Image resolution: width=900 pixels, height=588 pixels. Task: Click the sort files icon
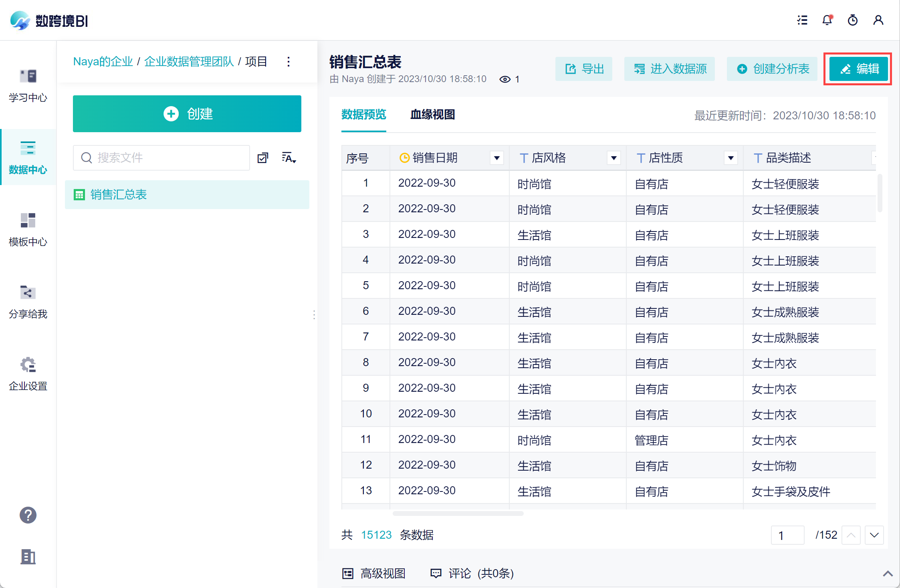(289, 158)
